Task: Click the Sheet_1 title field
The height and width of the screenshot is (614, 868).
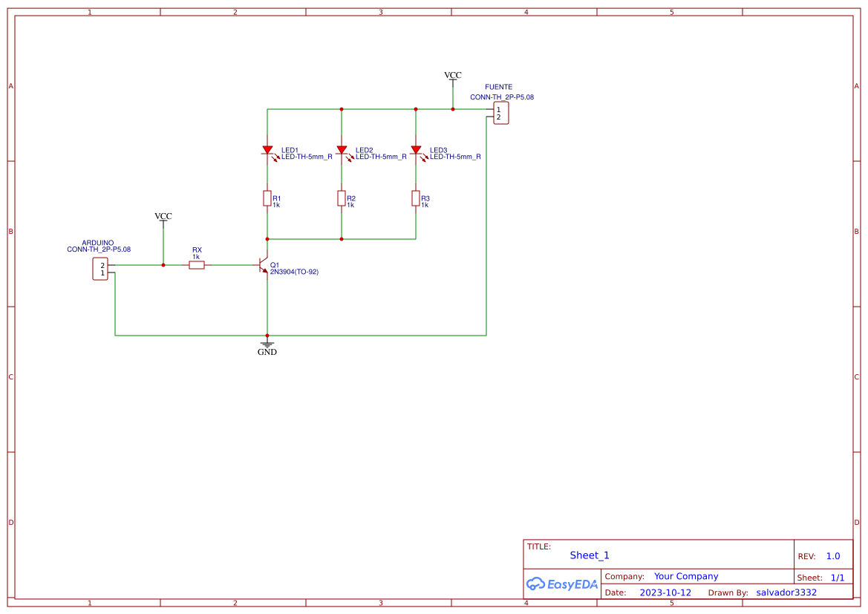Action: point(590,555)
